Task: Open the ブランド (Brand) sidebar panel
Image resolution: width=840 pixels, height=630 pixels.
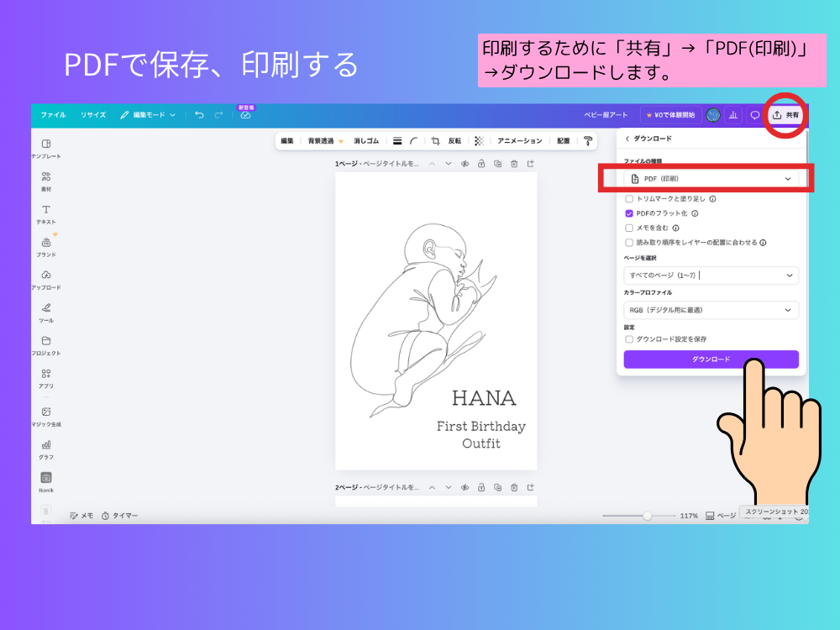Action: coord(46,247)
